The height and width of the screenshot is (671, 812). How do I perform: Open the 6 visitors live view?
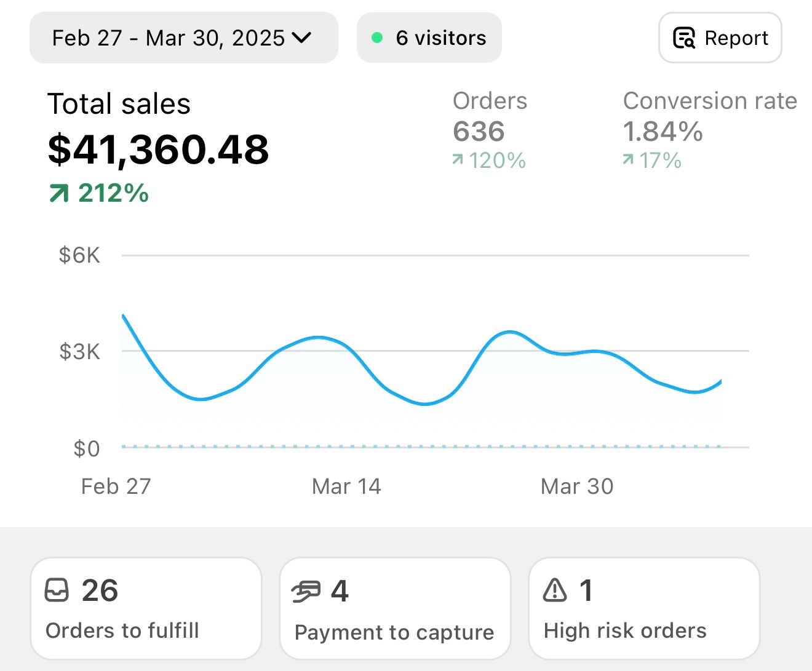pos(429,38)
